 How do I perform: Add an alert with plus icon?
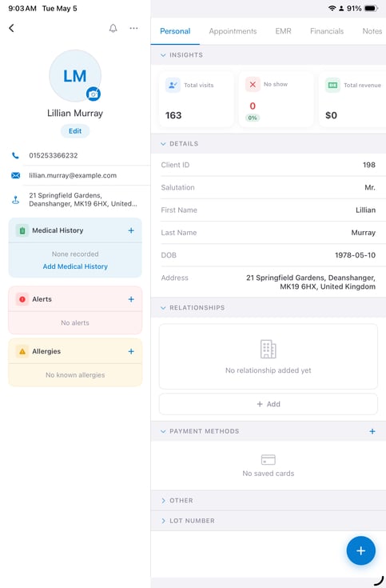[x=131, y=299]
